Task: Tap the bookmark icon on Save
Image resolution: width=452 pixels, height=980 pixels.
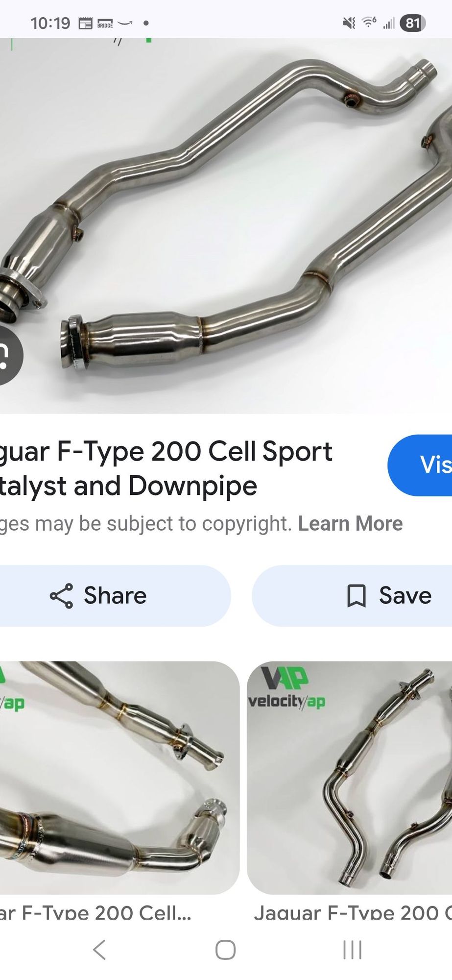Action: 357,596
